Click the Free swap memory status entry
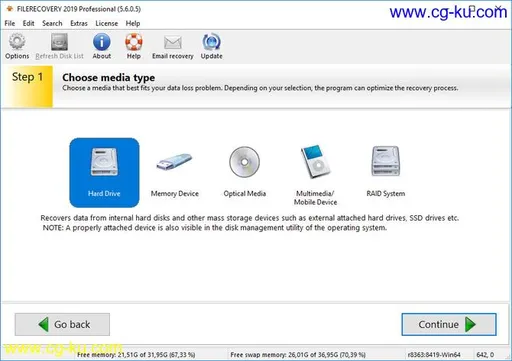Viewport: 512px width, 361px height. [x=298, y=355]
